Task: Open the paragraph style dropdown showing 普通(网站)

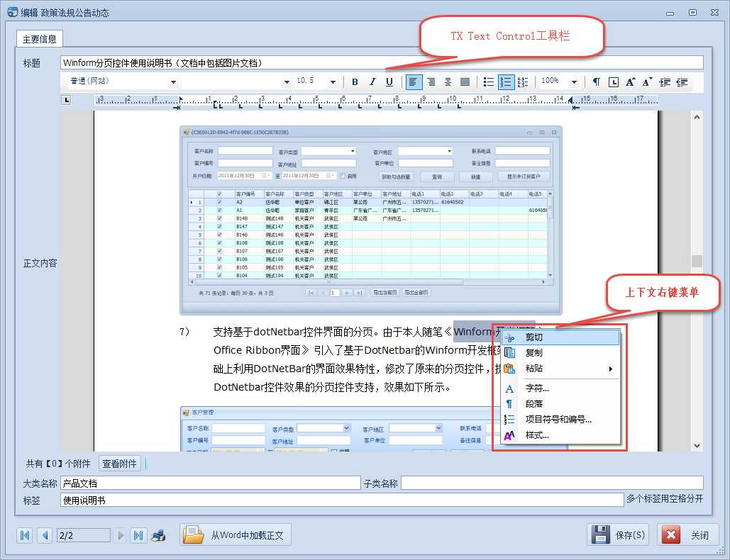Action: tap(173, 82)
